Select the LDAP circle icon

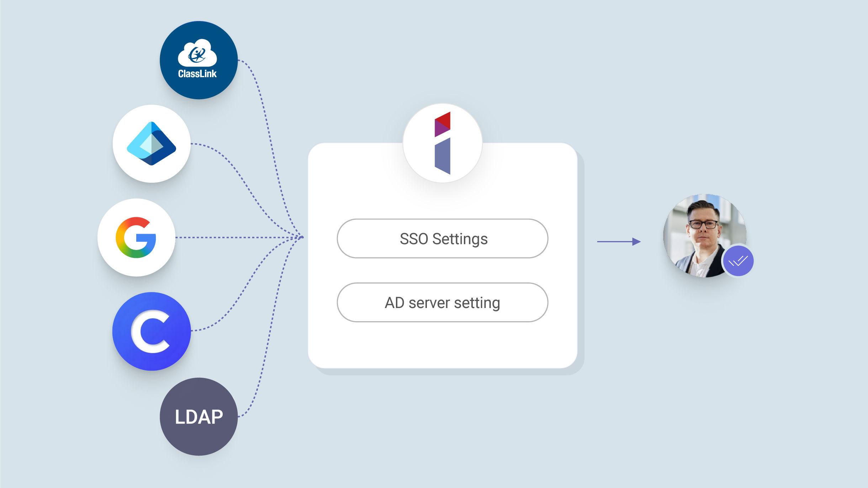tap(199, 417)
